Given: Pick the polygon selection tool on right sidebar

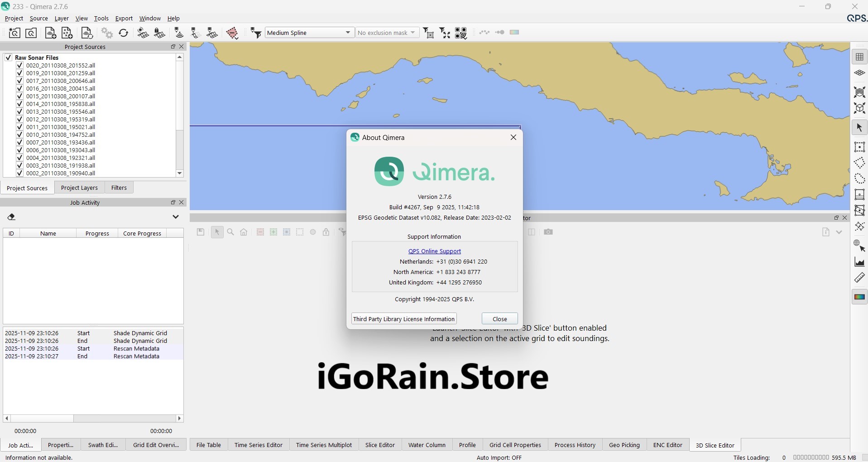Looking at the screenshot, I should pos(860,163).
